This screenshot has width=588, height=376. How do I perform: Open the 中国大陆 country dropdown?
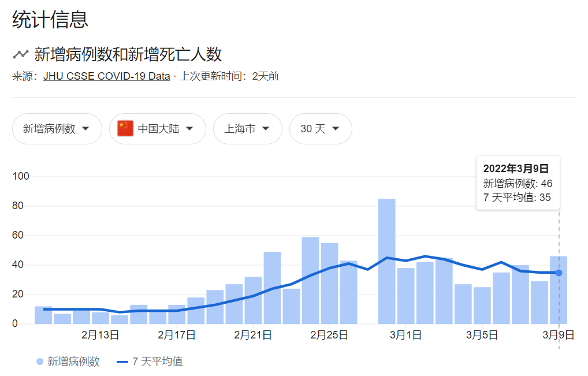[158, 129]
